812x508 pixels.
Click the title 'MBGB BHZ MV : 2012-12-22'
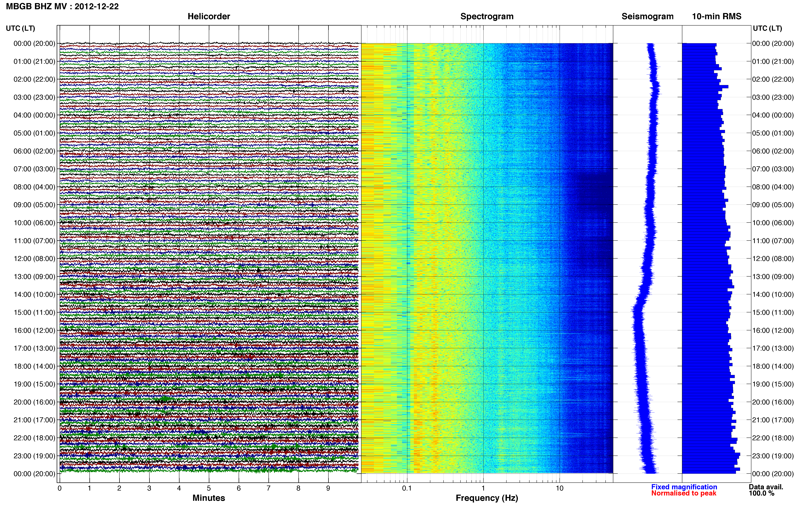click(62, 6)
